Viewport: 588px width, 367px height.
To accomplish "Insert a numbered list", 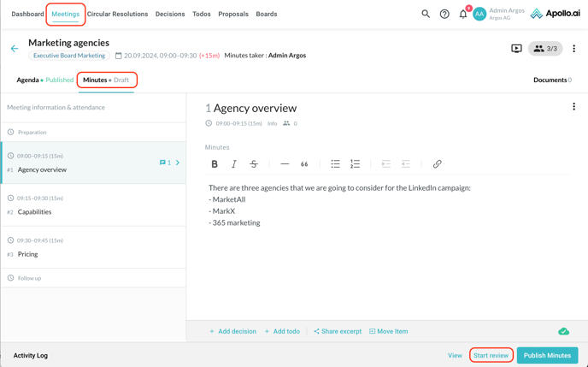I will pyautogui.click(x=355, y=164).
